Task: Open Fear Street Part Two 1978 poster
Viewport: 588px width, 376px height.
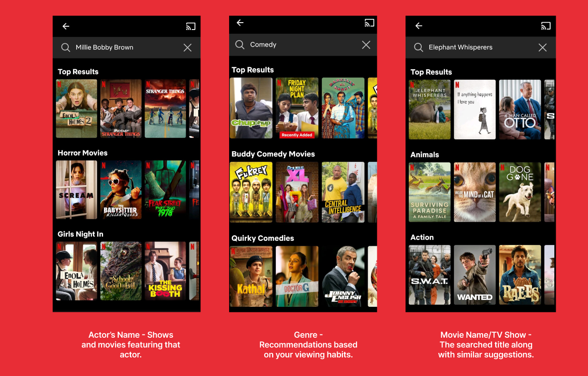Action: (x=165, y=190)
